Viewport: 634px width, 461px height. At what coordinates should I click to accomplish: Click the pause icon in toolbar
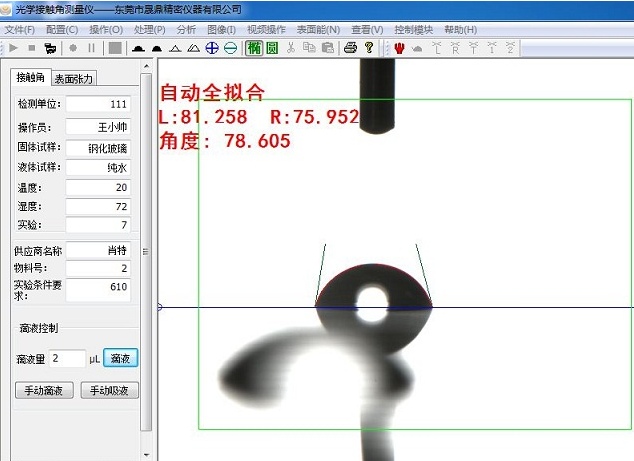click(91, 48)
